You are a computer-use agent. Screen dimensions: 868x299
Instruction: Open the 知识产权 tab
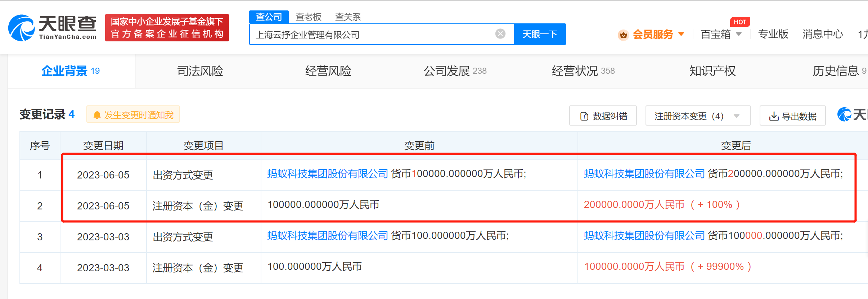[x=712, y=71]
